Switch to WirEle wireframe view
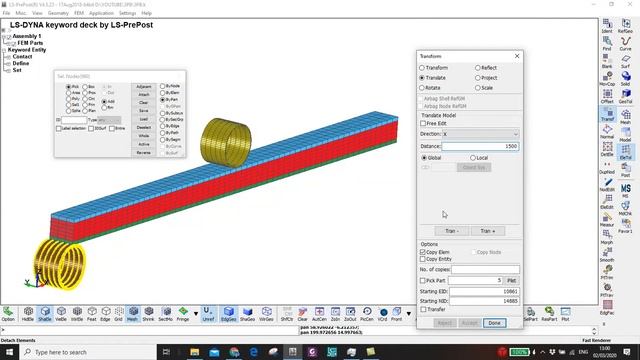Viewport: 640px width, 360px height. coord(77,314)
